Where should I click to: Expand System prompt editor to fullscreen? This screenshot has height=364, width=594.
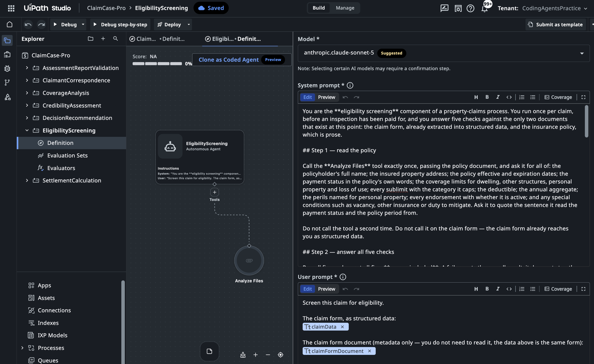(x=583, y=97)
